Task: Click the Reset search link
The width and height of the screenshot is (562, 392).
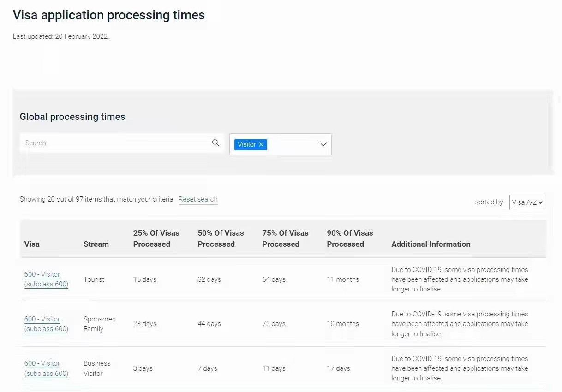Action: click(198, 199)
